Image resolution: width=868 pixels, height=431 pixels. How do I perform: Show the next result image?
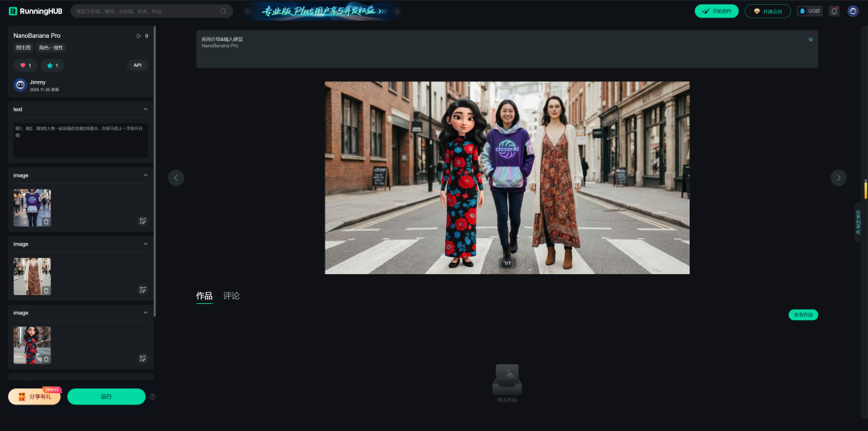(x=838, y=178)
